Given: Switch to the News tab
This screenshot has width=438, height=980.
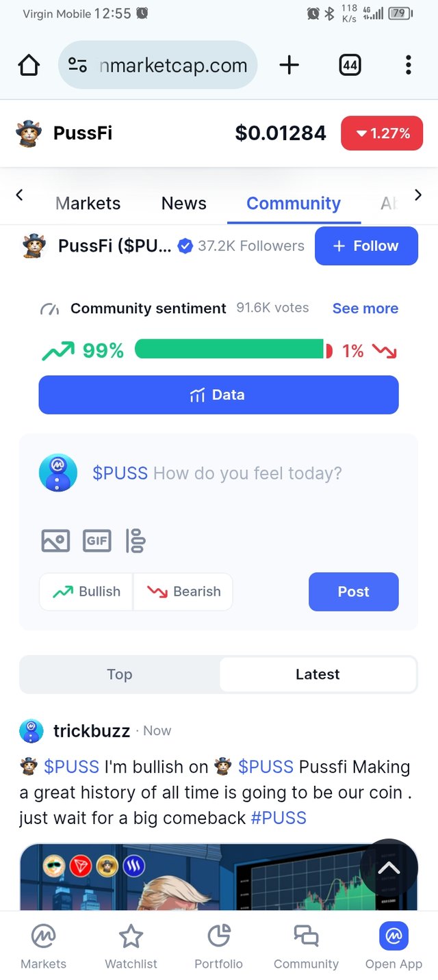Looking at the screenshot, I should 184,203.
